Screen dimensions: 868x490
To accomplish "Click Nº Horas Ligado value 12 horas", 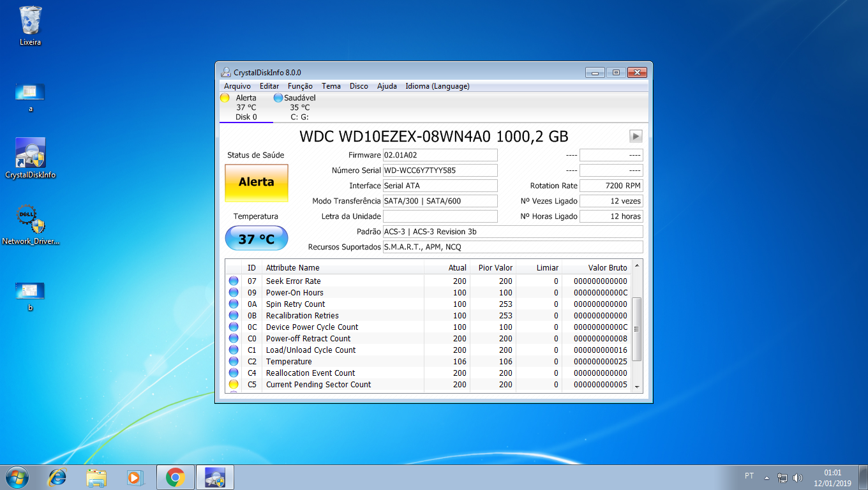I will (611, 216).
